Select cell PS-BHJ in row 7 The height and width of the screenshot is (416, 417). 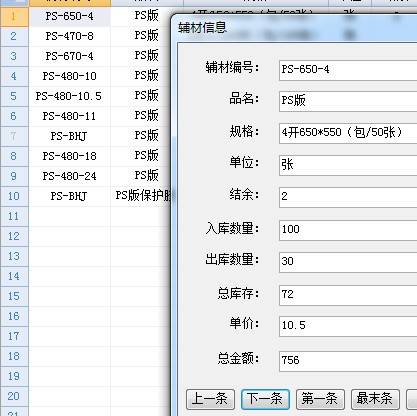70,136
